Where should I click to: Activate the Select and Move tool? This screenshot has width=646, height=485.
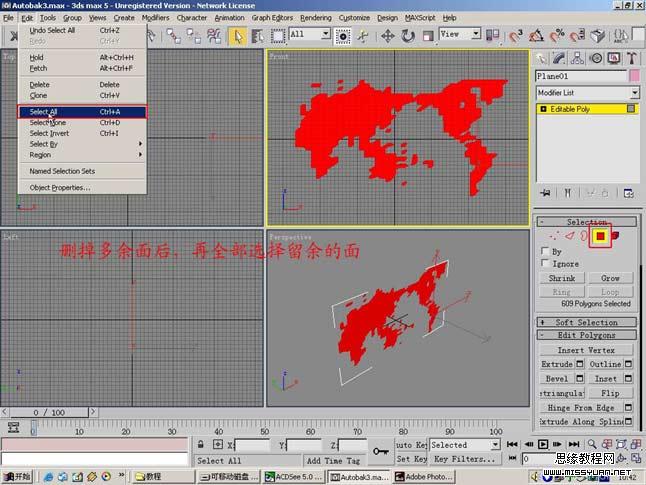pos(387,35)
